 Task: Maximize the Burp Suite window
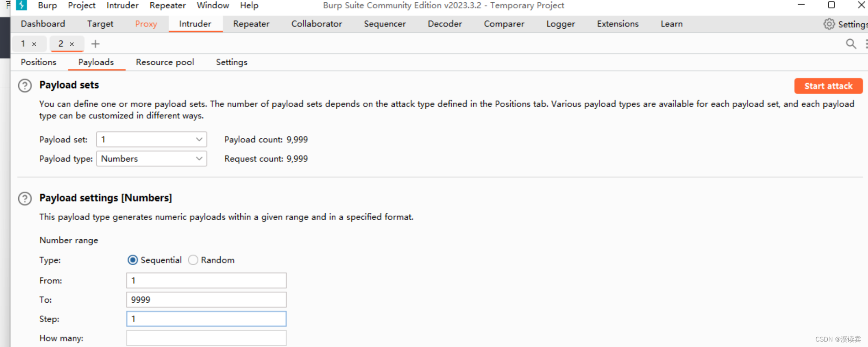(x=831, y=5)
